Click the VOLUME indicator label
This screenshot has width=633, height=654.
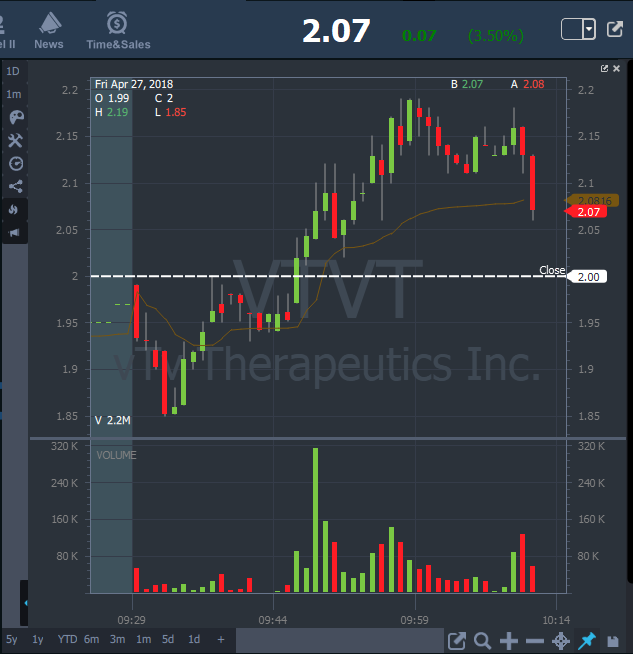116,455
